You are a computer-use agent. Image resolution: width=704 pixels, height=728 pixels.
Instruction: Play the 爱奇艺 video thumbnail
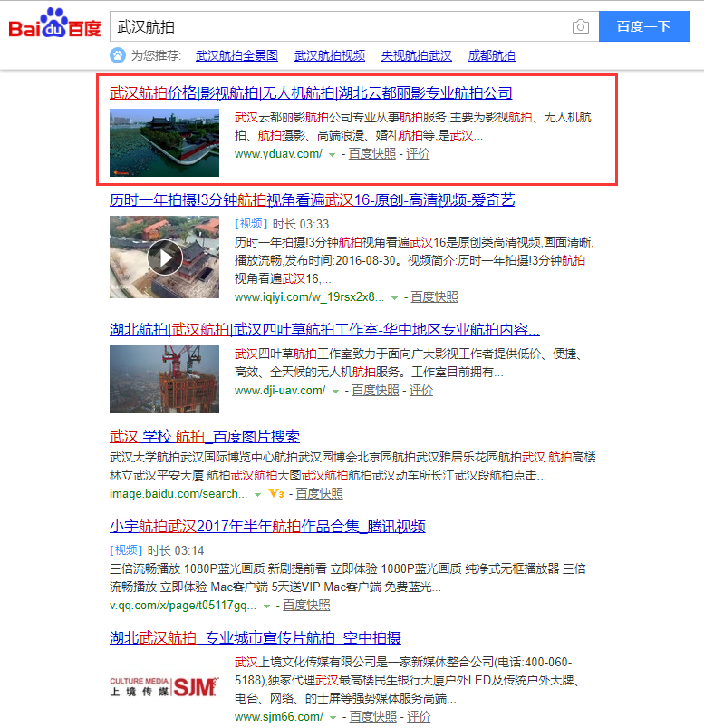pos(164,257)
